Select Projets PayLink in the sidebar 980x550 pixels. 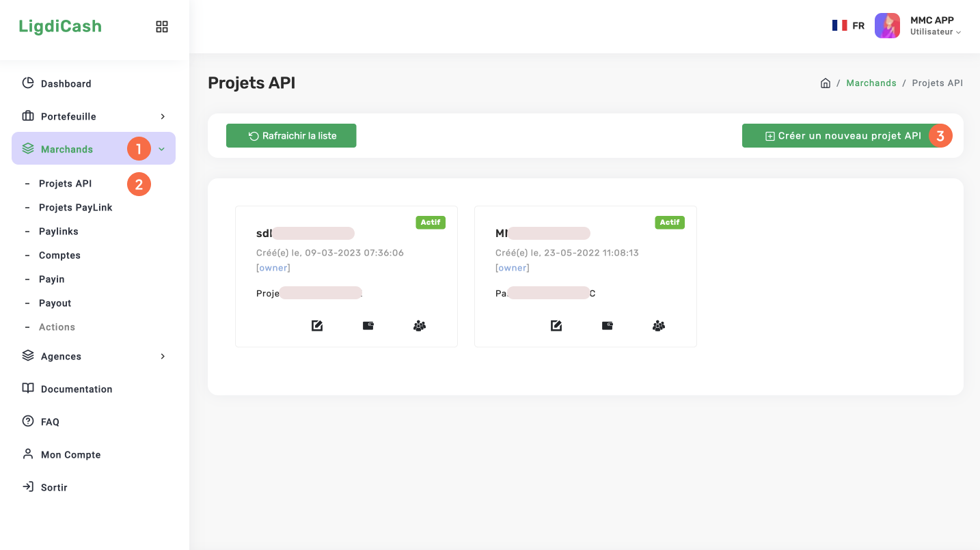[75, 207]
